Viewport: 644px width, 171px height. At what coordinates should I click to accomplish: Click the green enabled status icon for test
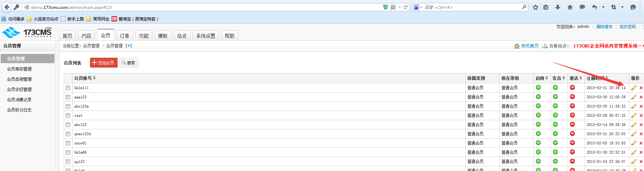click(x=538, y=115)
